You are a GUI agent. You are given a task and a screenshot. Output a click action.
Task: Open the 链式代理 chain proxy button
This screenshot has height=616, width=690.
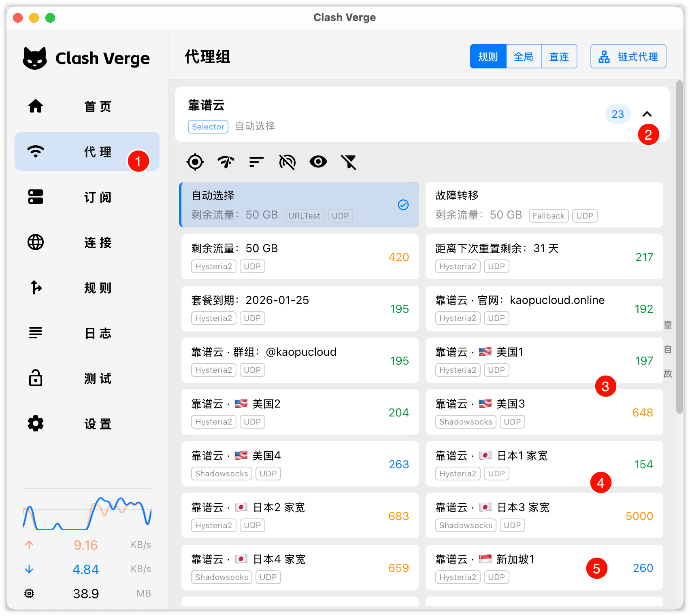click(628, 57)
